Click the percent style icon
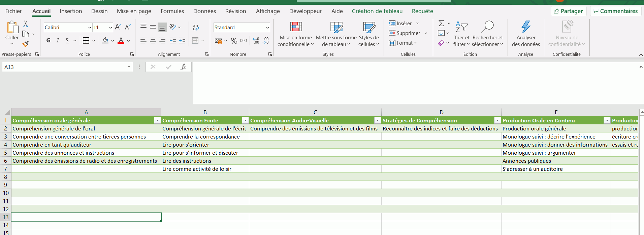The image size is (644, 235). coord(234,41)
